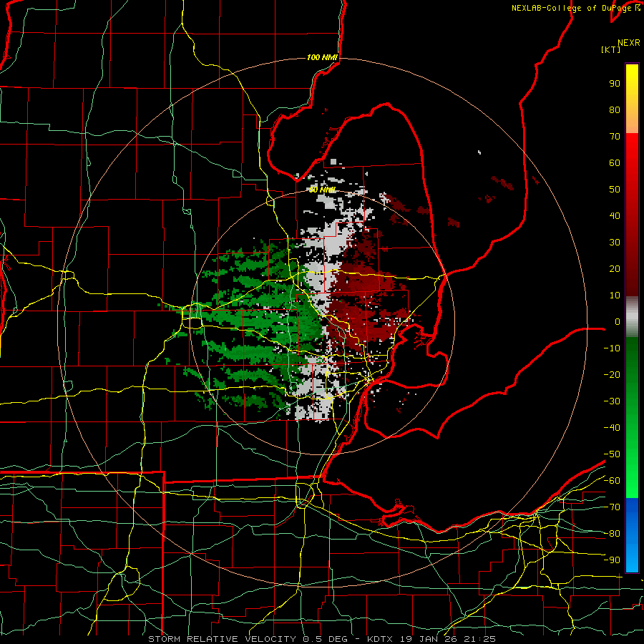Click the positive 60 knot scale label

point(615,163)
